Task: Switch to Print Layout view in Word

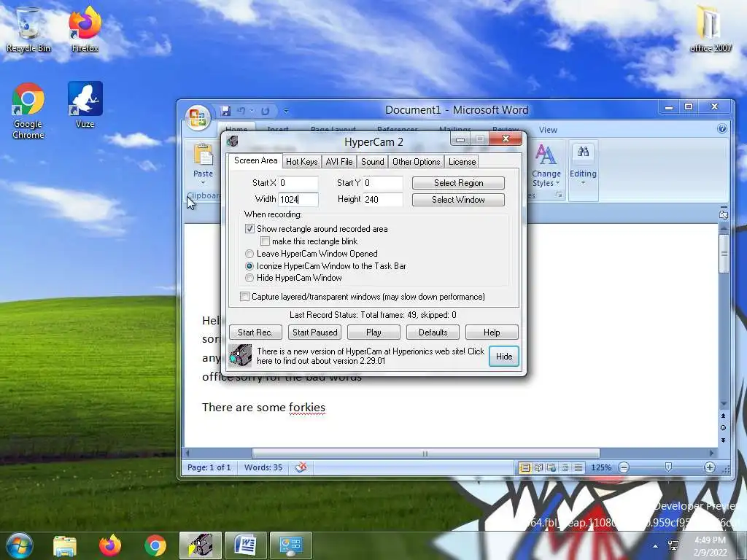Action: (525, 467)
